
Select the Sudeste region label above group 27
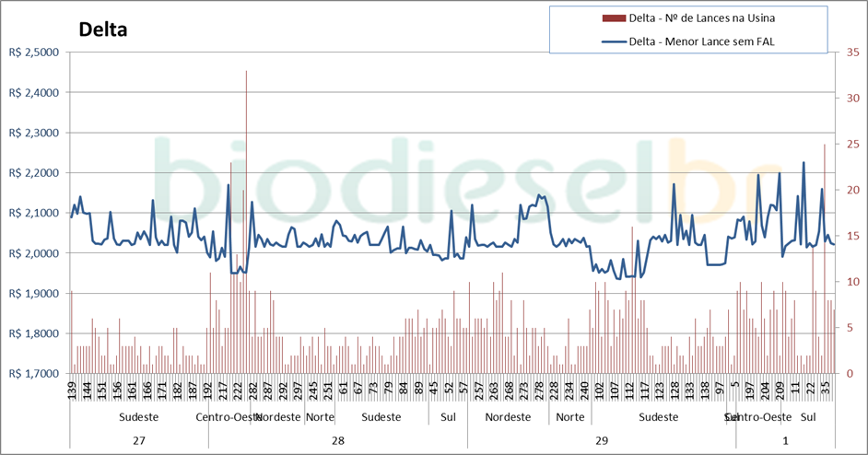click(138, 417)
